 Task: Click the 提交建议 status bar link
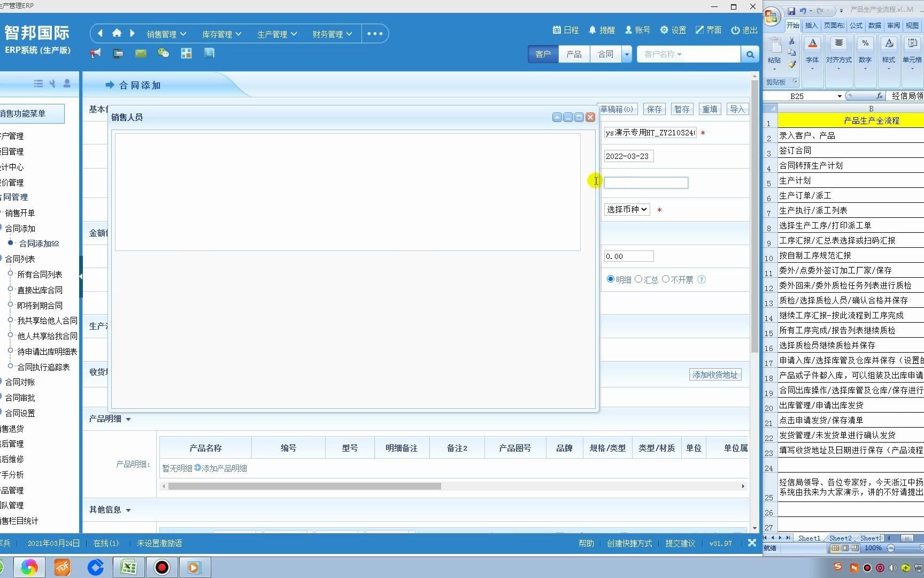click(x=680, y=543)
